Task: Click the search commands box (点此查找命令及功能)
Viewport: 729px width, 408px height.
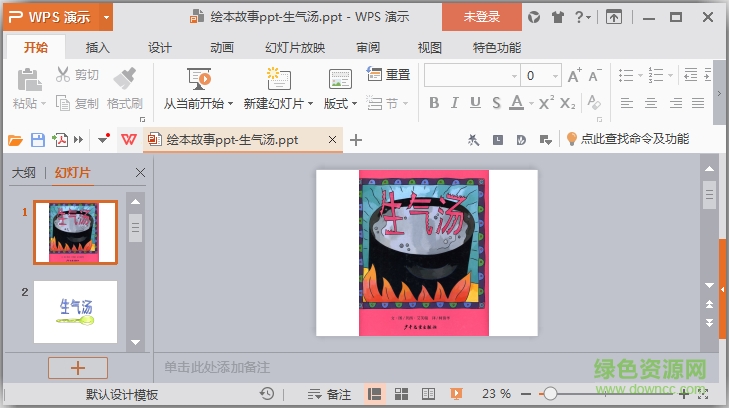Action: [x=628, y=138]
